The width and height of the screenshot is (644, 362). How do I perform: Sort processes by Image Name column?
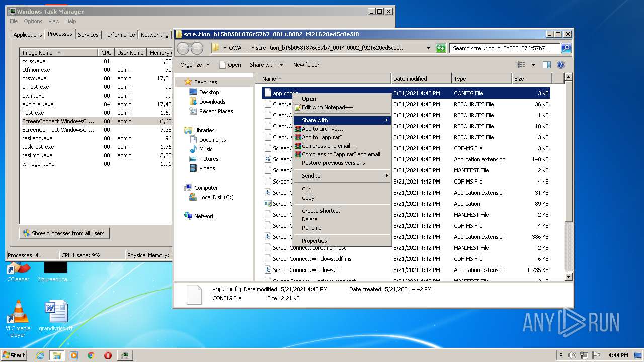(x=59, y=53)
